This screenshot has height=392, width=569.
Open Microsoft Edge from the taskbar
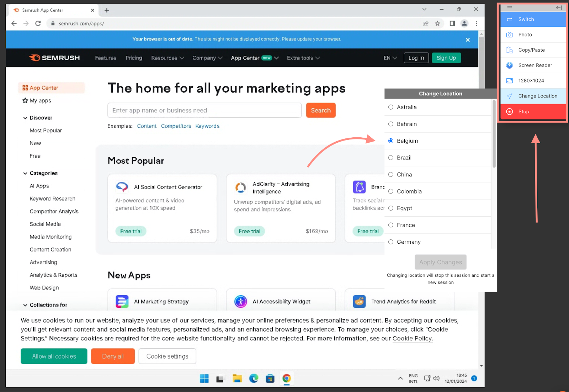[254, 378]
